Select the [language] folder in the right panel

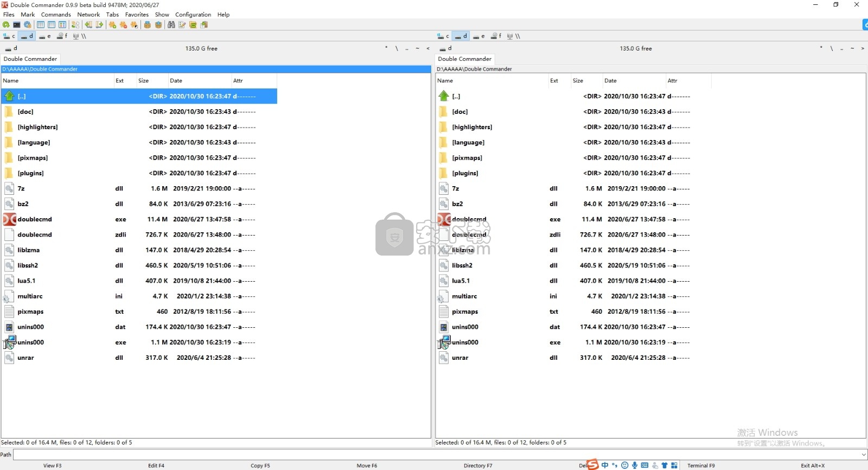[573, 142]
